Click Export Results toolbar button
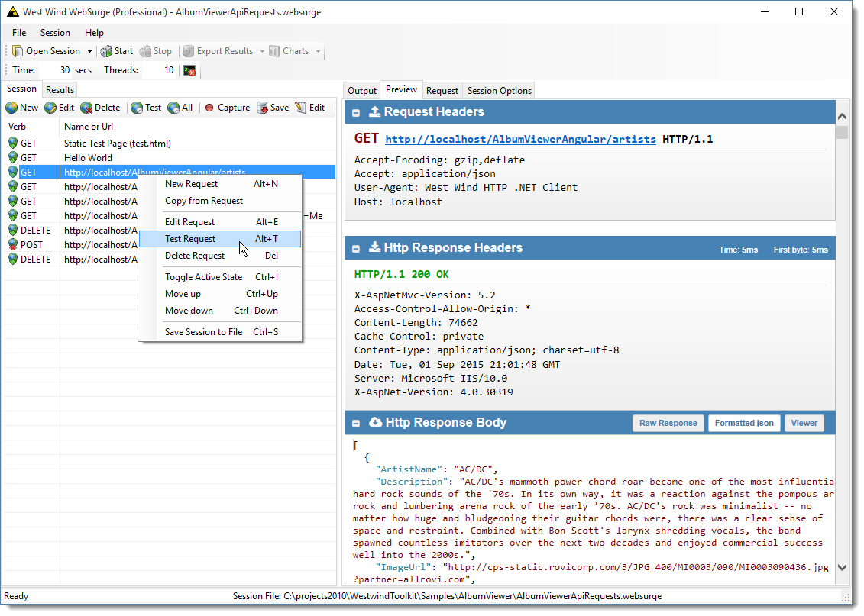 (x=218, y=51)
